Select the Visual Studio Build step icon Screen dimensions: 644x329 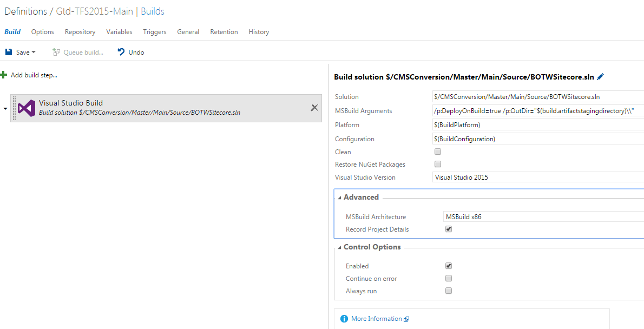(25, 108)
